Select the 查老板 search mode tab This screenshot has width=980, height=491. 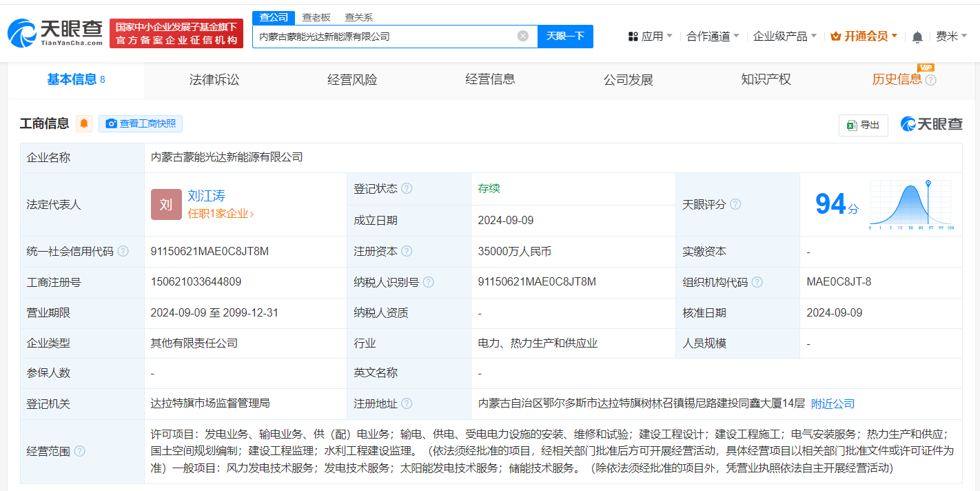pyautogui.click(x=316, y=17)
